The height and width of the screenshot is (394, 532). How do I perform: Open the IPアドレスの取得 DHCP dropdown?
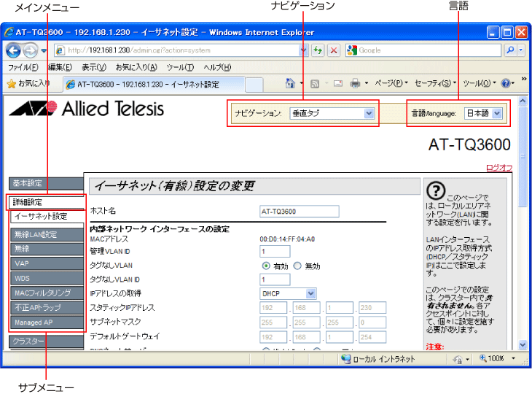tap(288, 294)
